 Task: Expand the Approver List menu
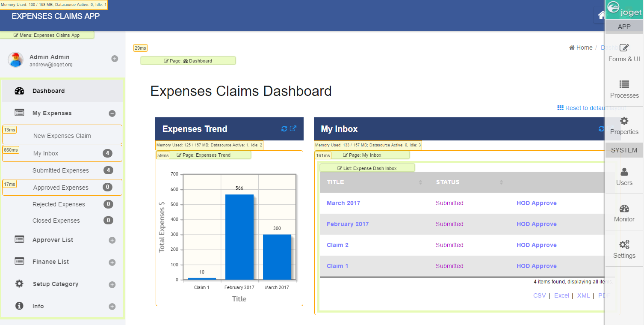pyautogui.click(x=112, y=240)
